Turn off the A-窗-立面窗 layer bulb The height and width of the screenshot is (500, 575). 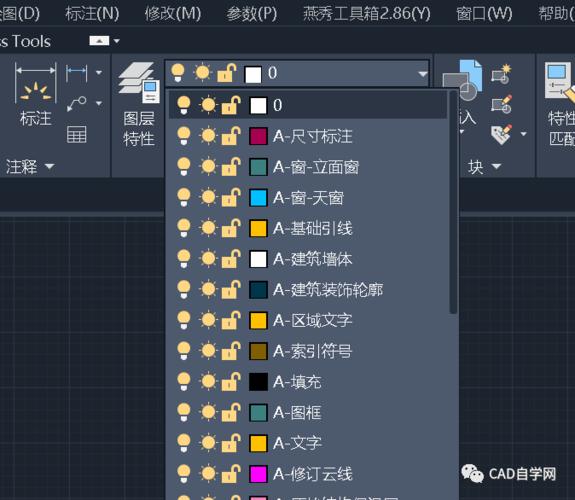coord(184,167)
